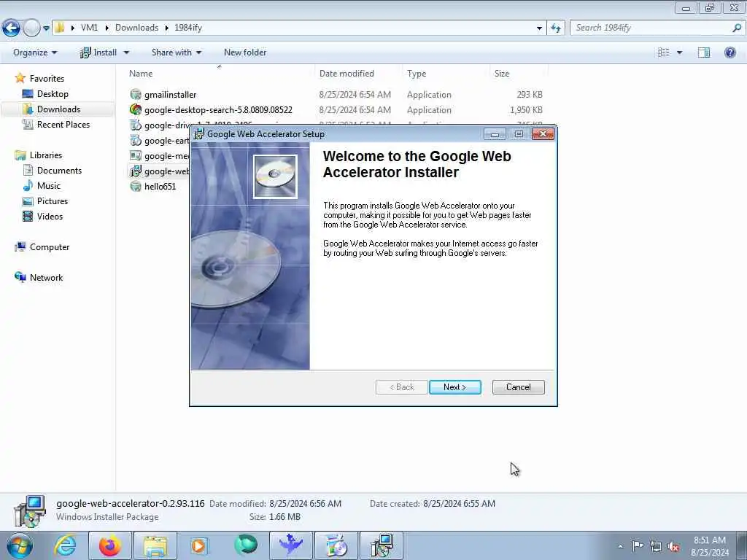The height and width of the screenshot is (560, 747).
Task: Sort files by Name column
Action: (x=141, y=74)
